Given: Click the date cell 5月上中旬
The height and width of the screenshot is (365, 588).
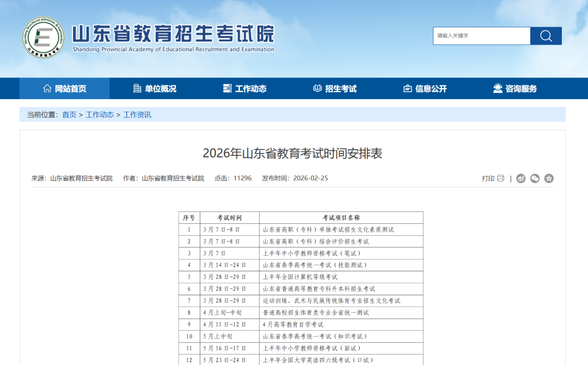Looking at the screenshot, I should 230,337.
